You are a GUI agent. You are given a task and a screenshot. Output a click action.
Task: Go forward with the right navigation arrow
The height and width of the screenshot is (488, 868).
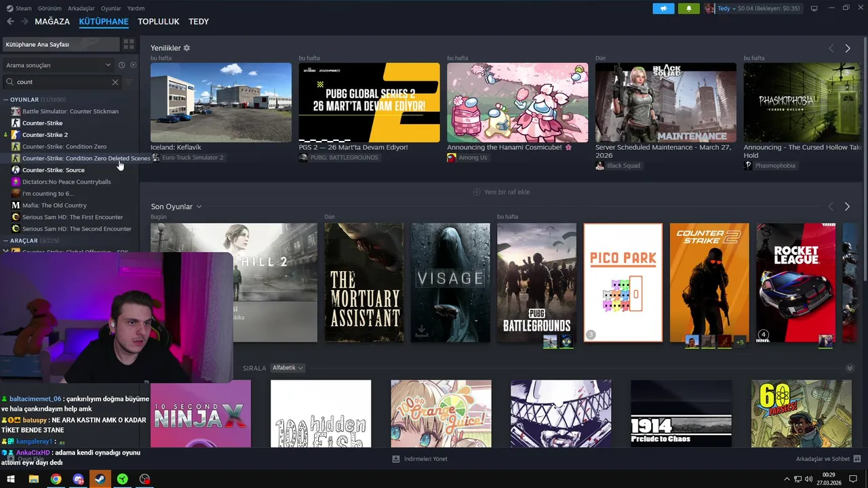(24, 22)
